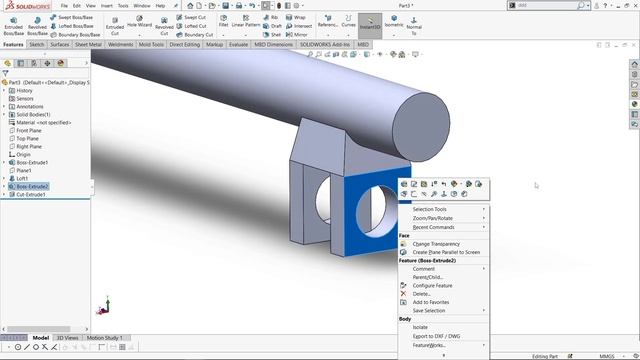Click the command search field
Viewport: 640px width, 360px height.
coord(547,6)
